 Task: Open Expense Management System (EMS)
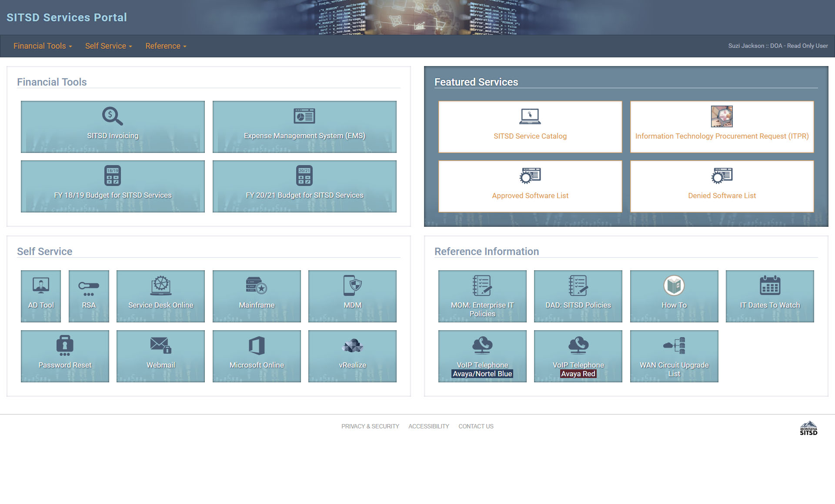click(304, 127)
